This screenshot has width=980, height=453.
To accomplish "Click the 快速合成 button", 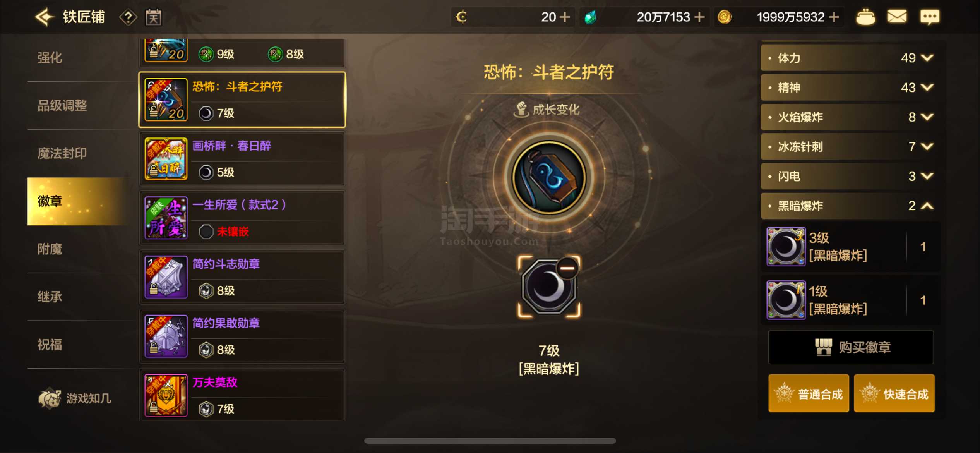I will (x=894, y=393).
